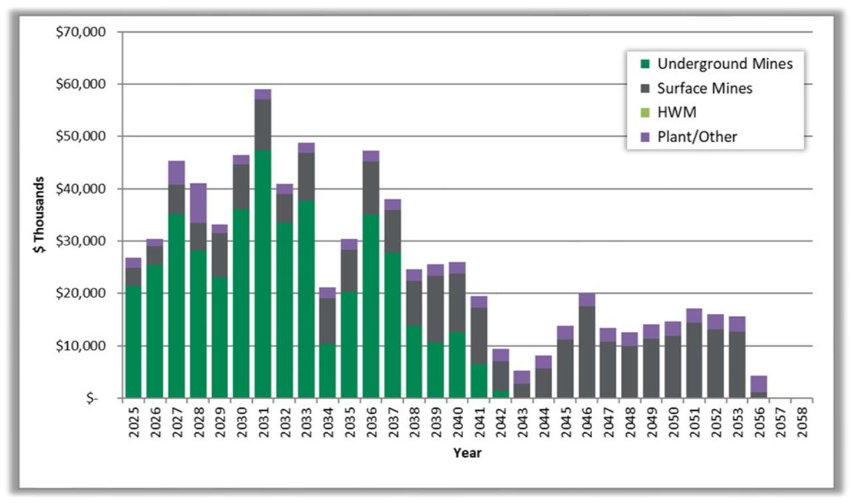853x504 pixels.
Task: Click the green segment of the 2034 bar
Action: [x=328, y=371]
